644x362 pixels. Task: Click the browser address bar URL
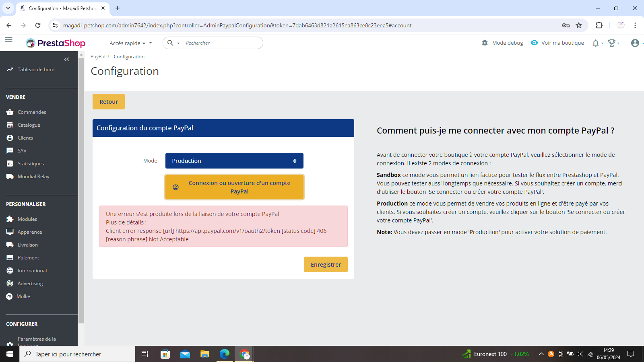(237, 25)
